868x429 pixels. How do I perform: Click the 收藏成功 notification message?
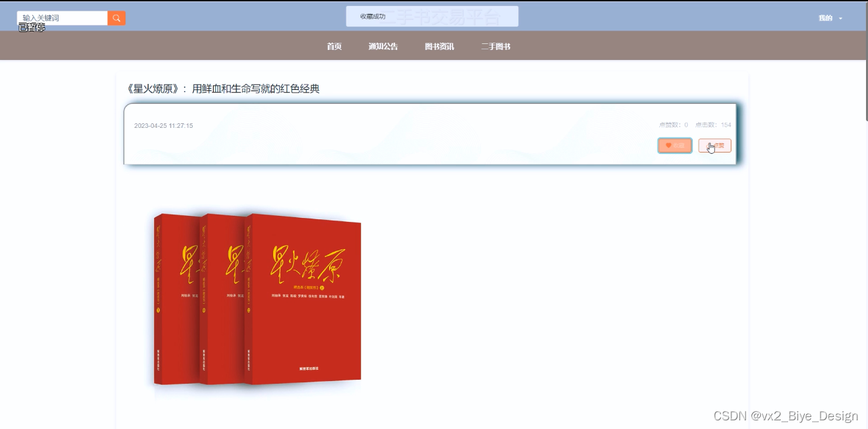[432, 17]
